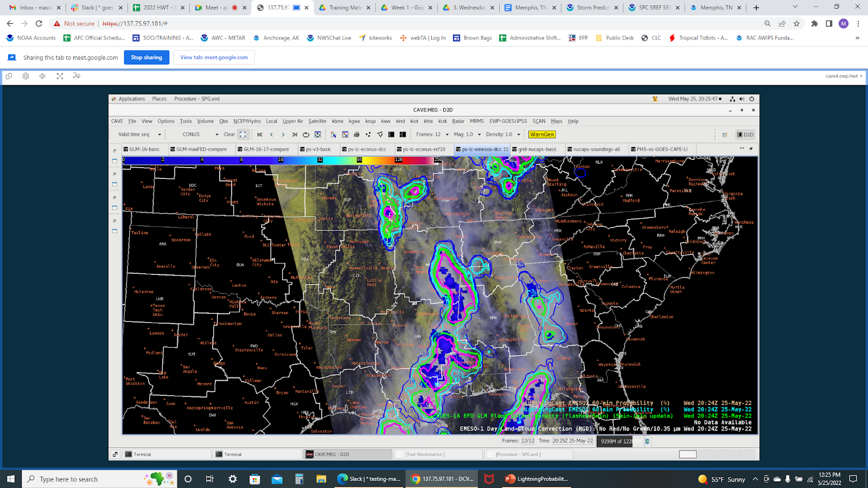868x488 pixels.
Task: Switch to the grid-nucaps-basic tab
Action: [537, 149]
